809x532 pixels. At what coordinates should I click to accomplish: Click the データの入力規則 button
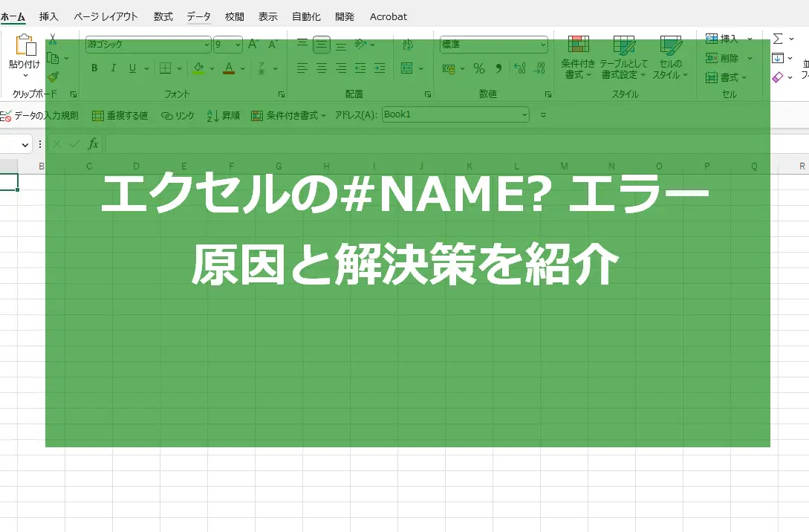pyautogui.click(x=40, y=116)
